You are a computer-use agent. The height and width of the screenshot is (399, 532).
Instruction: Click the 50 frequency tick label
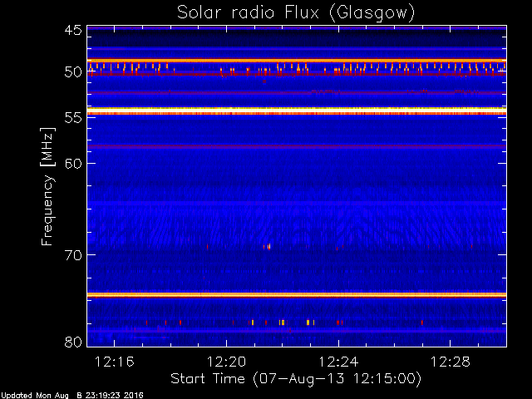coord(73,72)
